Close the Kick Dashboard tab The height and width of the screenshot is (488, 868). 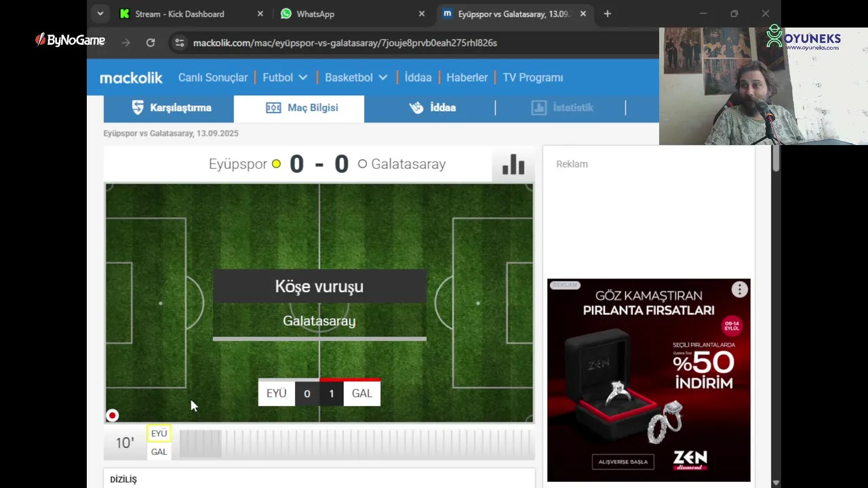coord(260,14)
